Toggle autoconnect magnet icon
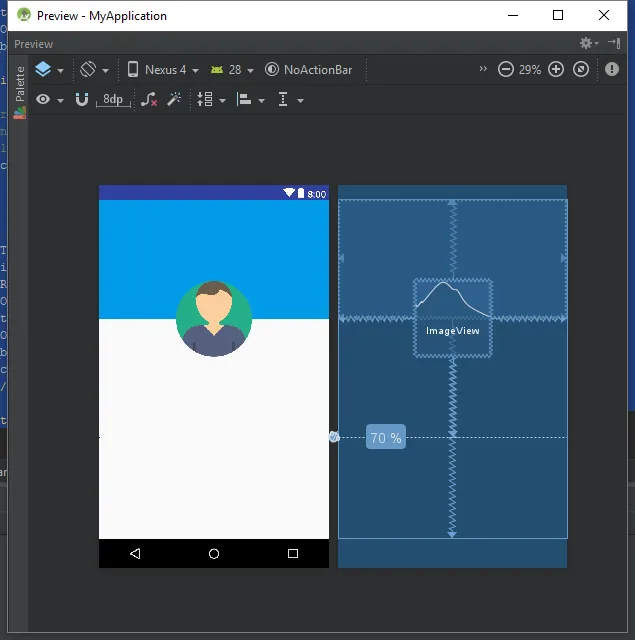The height and width of the screenshot is (640, 635). (x=82, y=100)
